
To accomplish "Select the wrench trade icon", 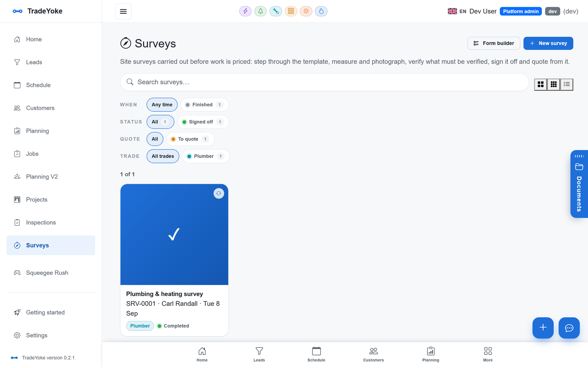I will (x=276, y=11).
